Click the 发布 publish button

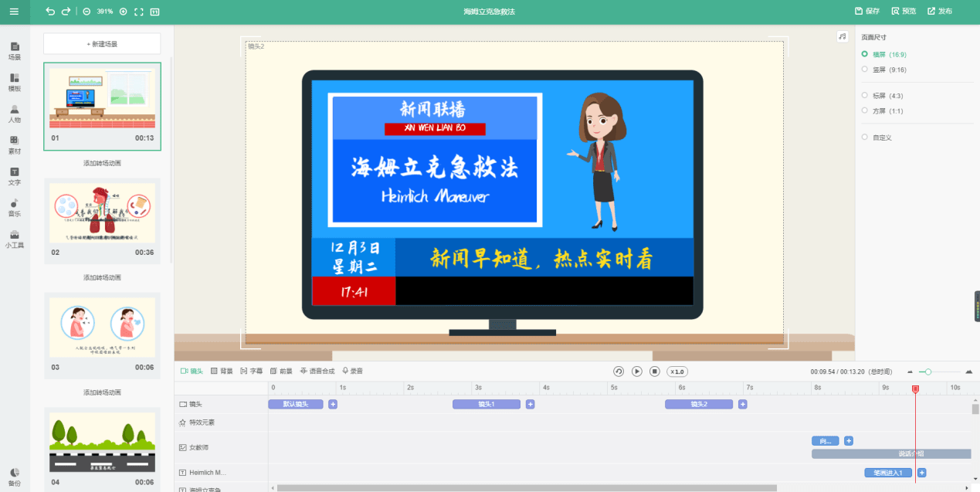940,12
